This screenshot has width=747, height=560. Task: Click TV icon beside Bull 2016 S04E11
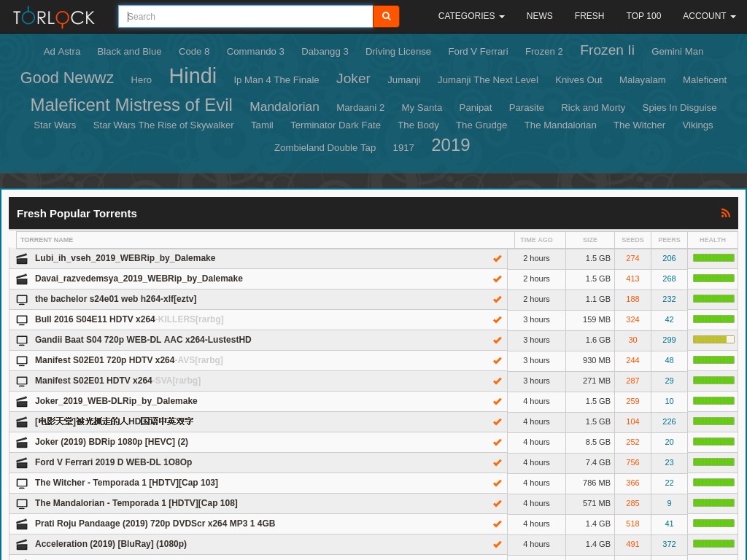(22, 320)
